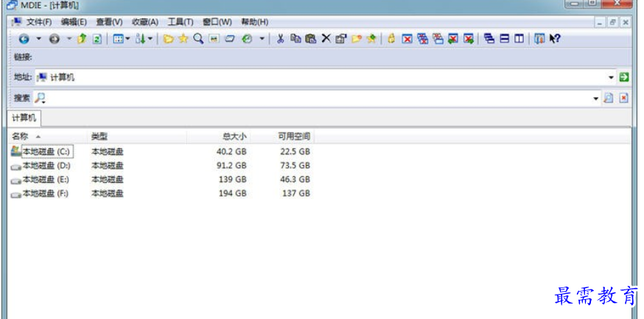This screenshot has width=644, height=319.
Task: Select 本地磁盘 (D:) drive
Action: pyautogui.click(x=41, y=166)
